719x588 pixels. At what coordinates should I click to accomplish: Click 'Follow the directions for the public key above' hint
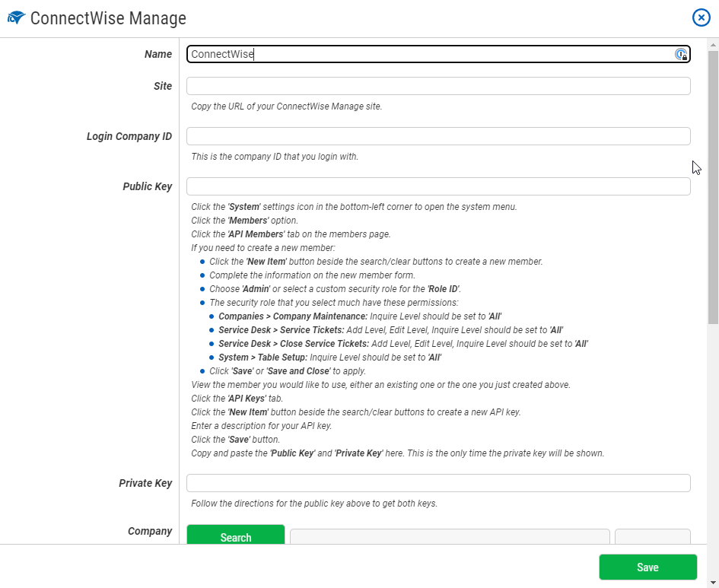(314, 504)
